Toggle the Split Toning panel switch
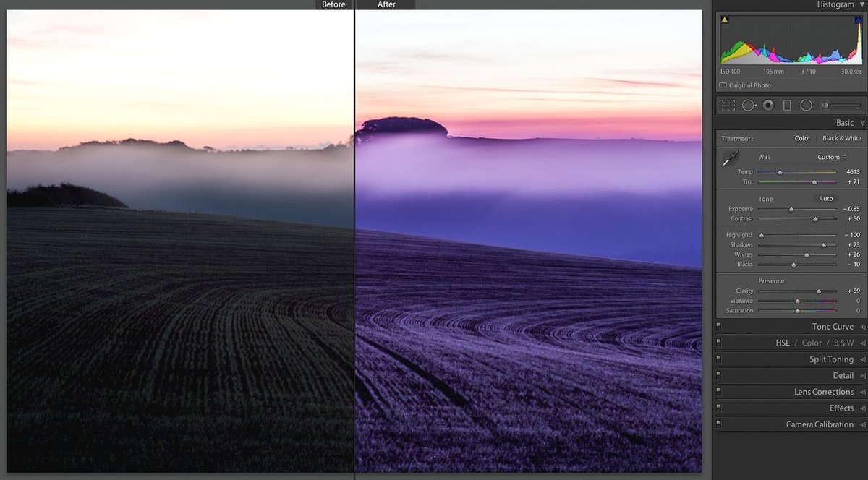The width and height of the screenshot is (868, 480). tap(718, 359)
